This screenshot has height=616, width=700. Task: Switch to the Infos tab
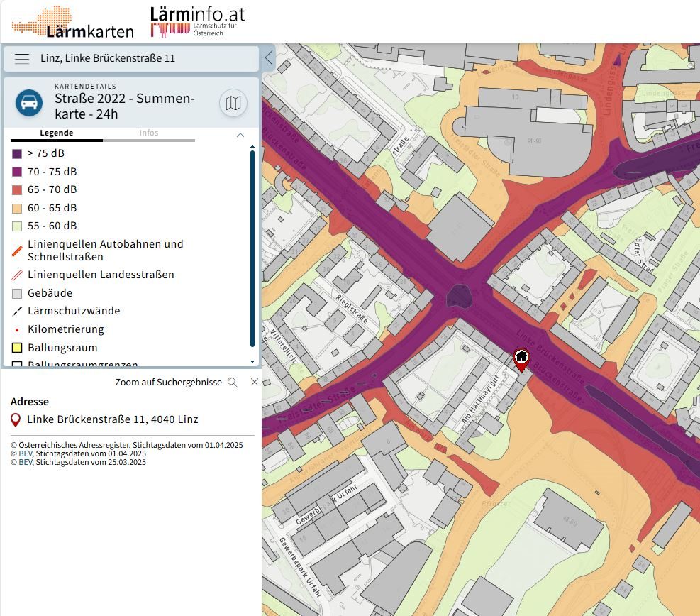pos(149,133)
